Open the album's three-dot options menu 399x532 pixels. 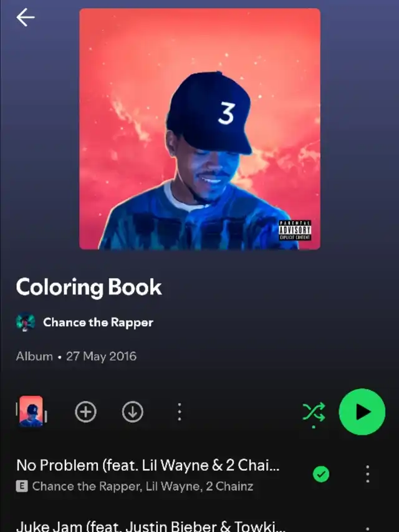pyautogui.click(x=180, y=412)
